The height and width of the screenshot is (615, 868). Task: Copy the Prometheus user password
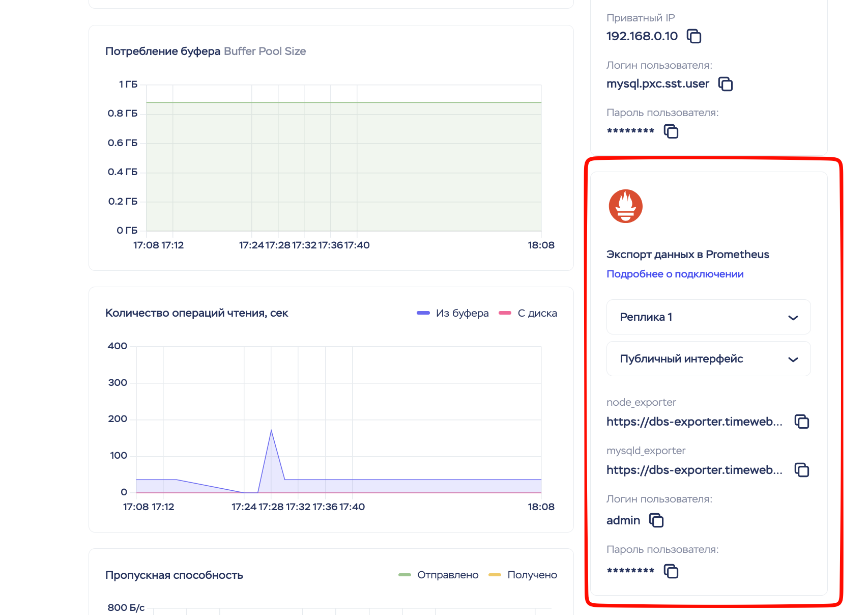point(671,571)
